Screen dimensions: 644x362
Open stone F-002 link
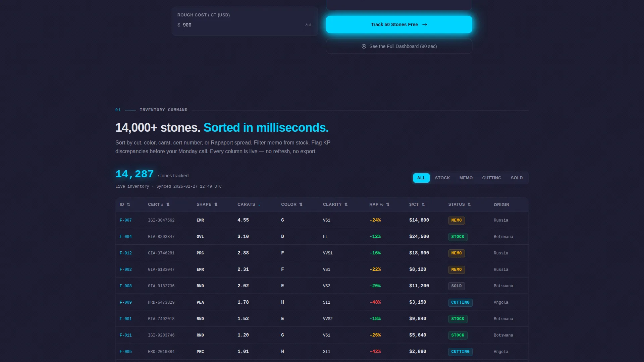coord(126,269)
